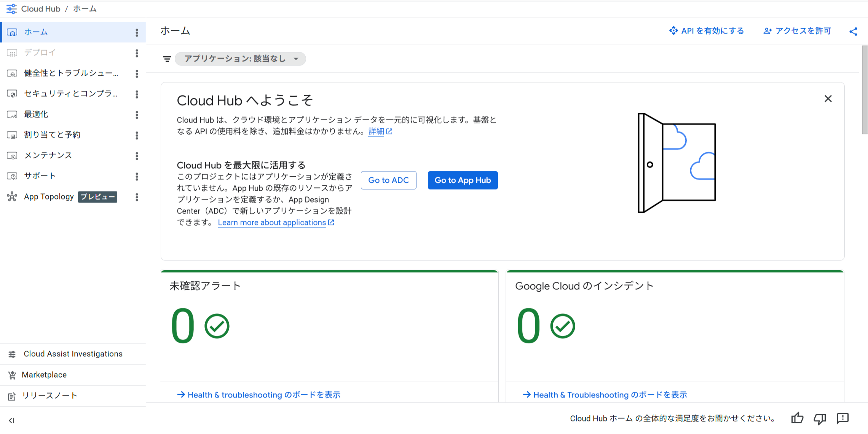The image size is (868, 434).
Task: Open the アプリケーション: 該当なし filter dropdown
Action: tap(240, 59)
